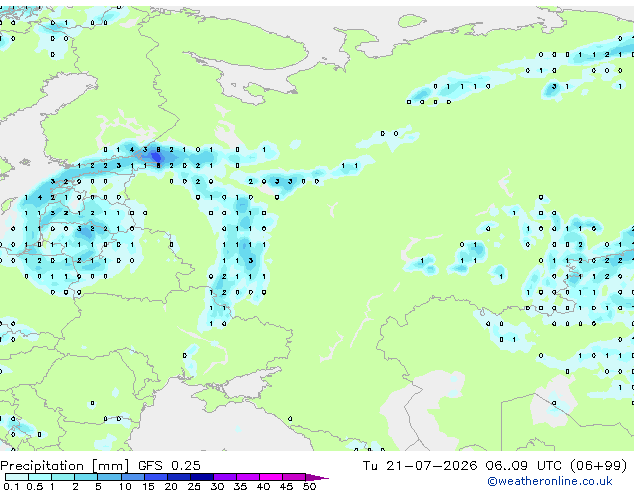
Task: Click the above-50 arrow tip of legend
Action: (317, 477)
